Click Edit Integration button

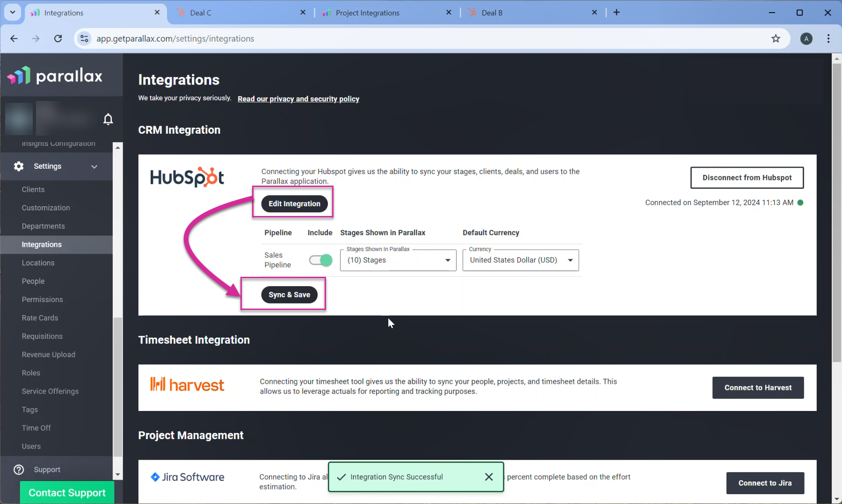(x=294, y=204)
